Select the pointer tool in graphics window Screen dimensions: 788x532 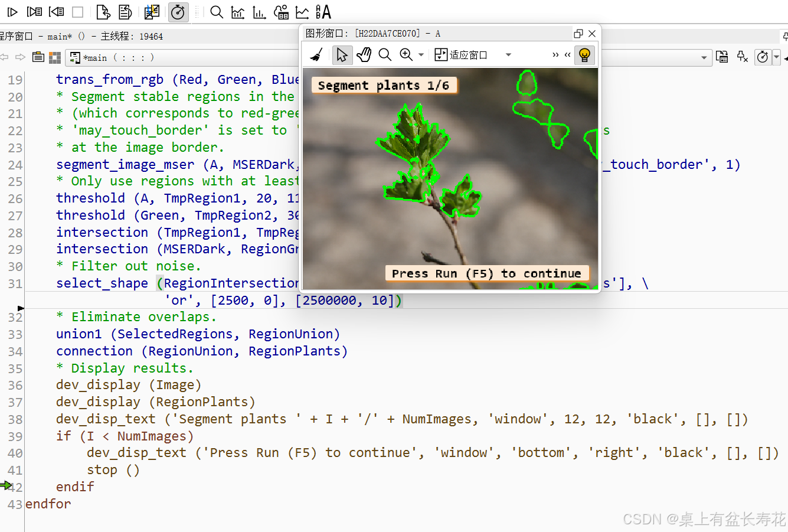(x=342, y=55)
